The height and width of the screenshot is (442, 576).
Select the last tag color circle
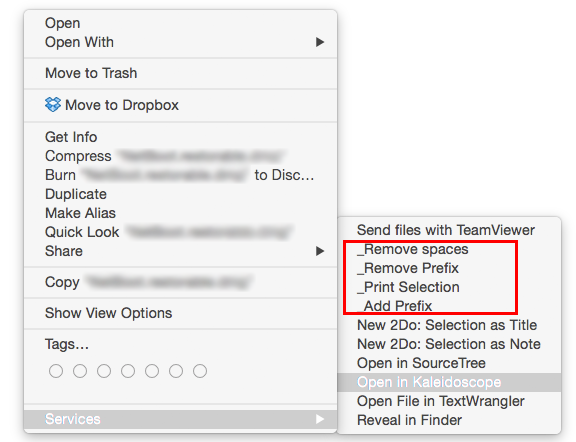pos(200,371)
